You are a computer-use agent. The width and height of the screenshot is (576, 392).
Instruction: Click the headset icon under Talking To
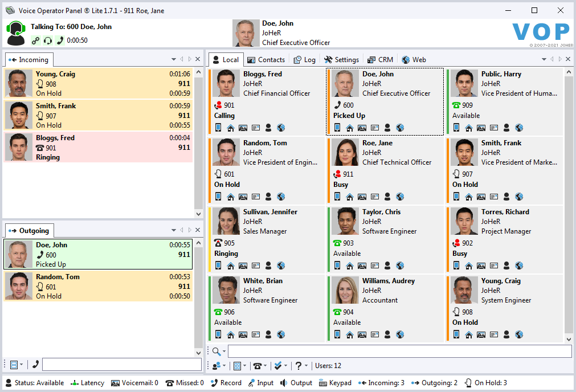(x=48, y=40)
